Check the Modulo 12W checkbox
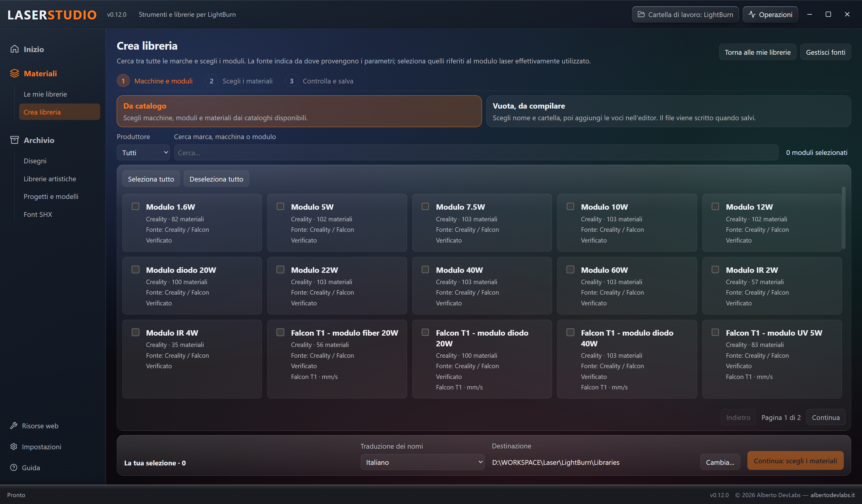 [715, 206]
